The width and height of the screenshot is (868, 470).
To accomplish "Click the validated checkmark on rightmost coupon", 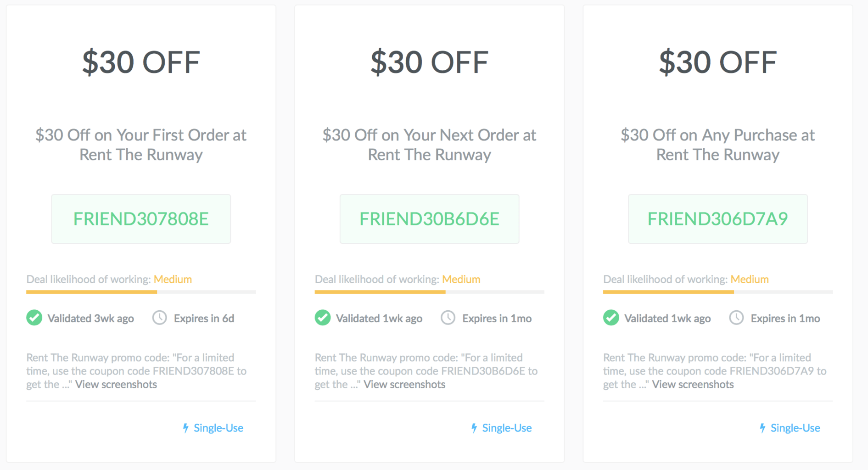I will [611, 318].
